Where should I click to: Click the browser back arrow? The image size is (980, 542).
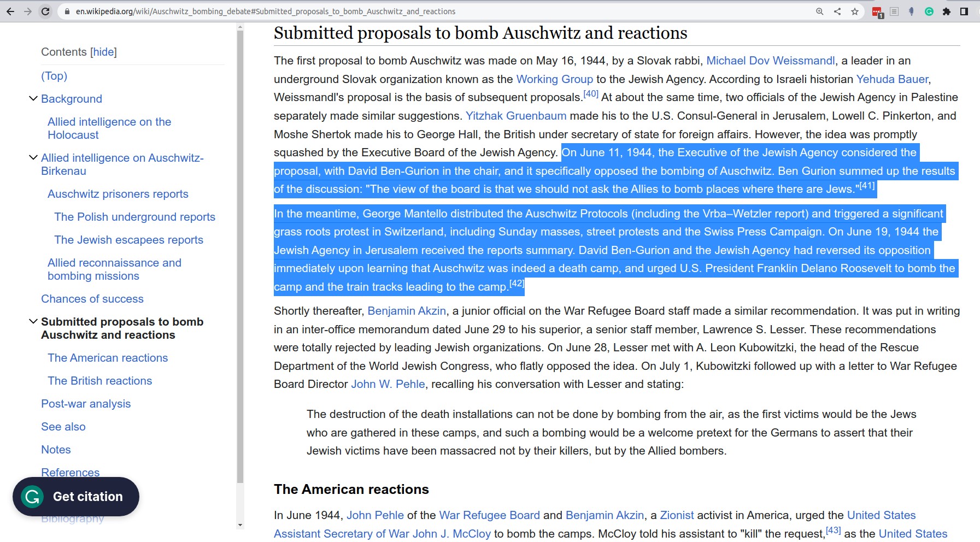tap(10, 11)
